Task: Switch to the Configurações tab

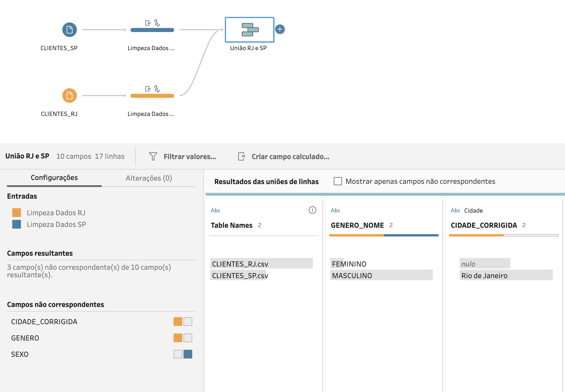Action: coord(54,178)
